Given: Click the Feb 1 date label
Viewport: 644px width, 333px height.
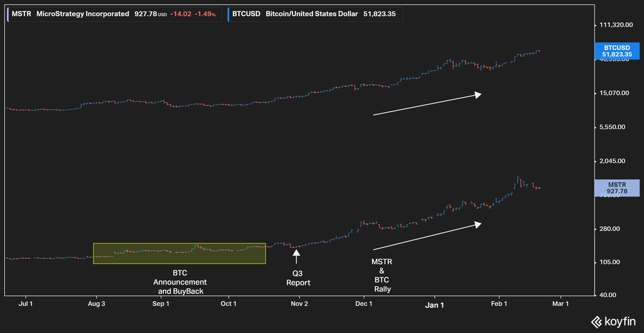Looking at the screenshot, I should coord(500,304).
